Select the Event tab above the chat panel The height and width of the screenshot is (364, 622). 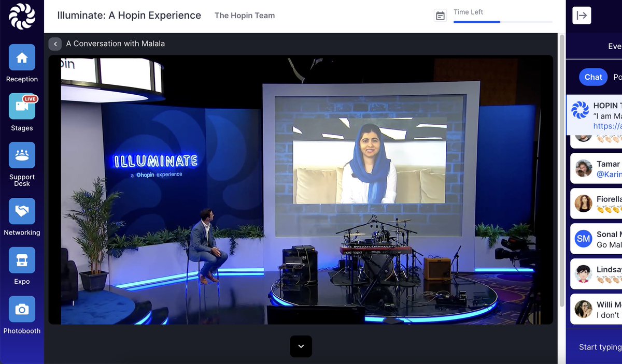(614, 46)
